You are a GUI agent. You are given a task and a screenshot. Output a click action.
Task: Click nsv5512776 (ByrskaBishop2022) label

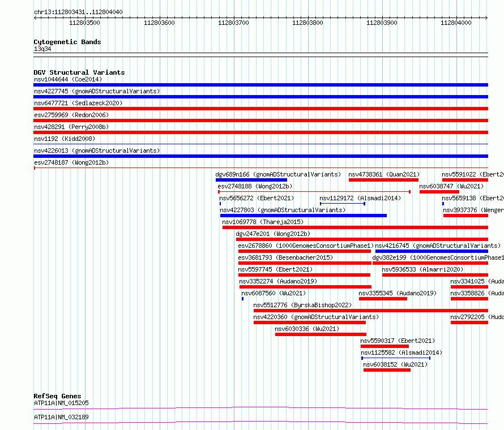click(302, 305)
